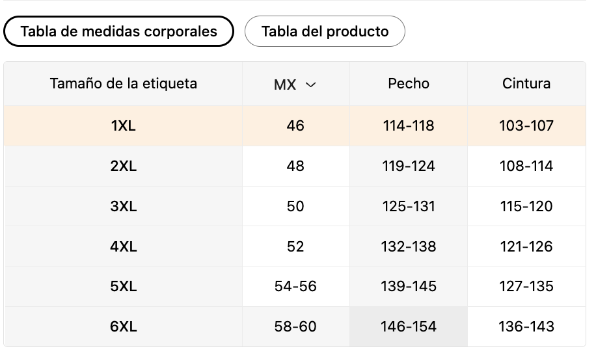The width and height of the screenshot is (596, 364).
Task: Click the MX column header label
Action: (285, 84)
